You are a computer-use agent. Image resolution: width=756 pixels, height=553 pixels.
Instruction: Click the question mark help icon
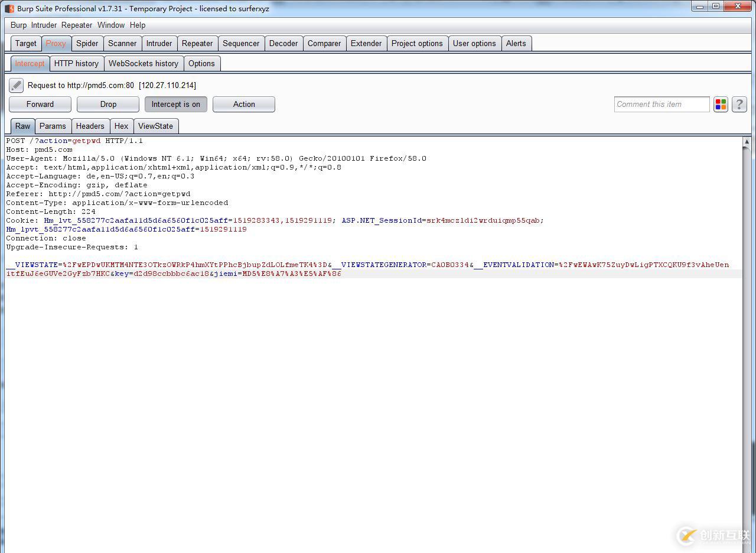coord(739,105)
